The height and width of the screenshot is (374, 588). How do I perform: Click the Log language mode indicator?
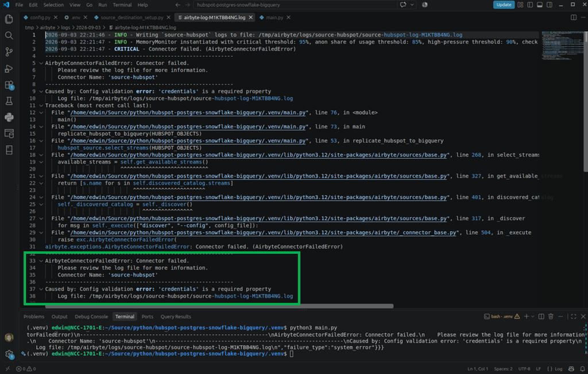pyautogui.click(x=555, y=369)
